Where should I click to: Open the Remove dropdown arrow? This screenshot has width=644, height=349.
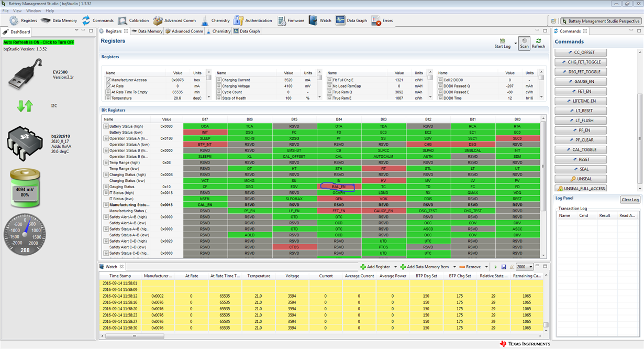point(487,267)
